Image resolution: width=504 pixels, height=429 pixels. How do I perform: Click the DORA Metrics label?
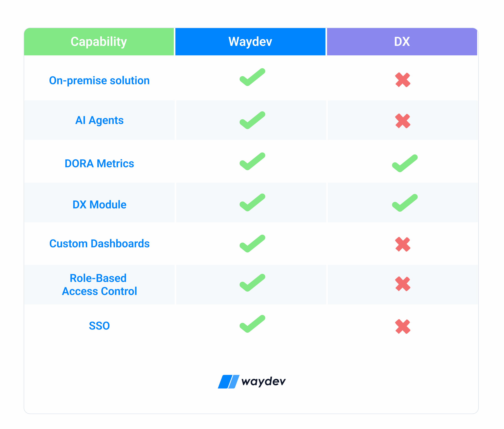click(x=99, y=163)
